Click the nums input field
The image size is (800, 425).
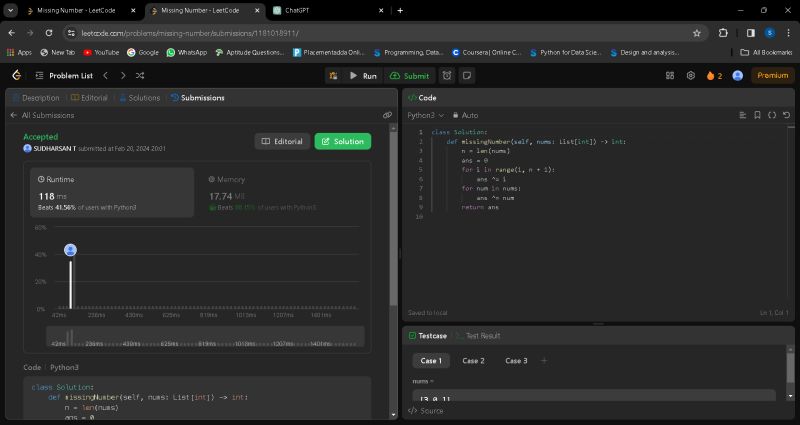point(594,395)
